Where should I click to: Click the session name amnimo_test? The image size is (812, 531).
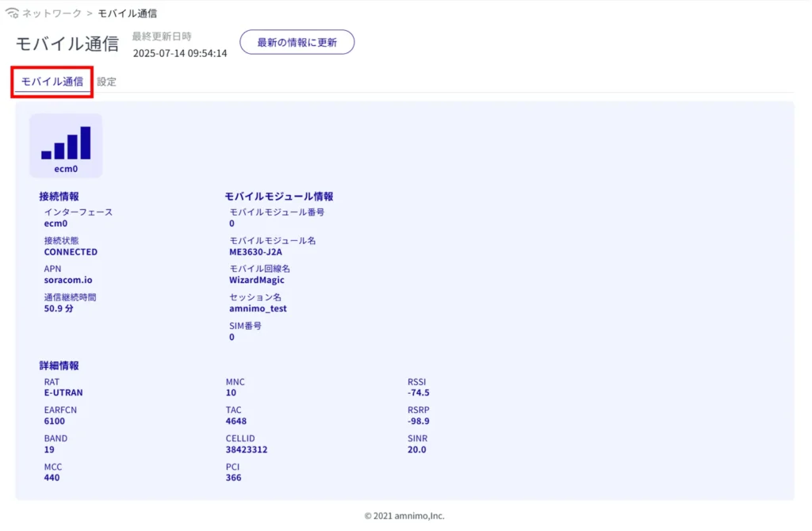pos(258,308)
